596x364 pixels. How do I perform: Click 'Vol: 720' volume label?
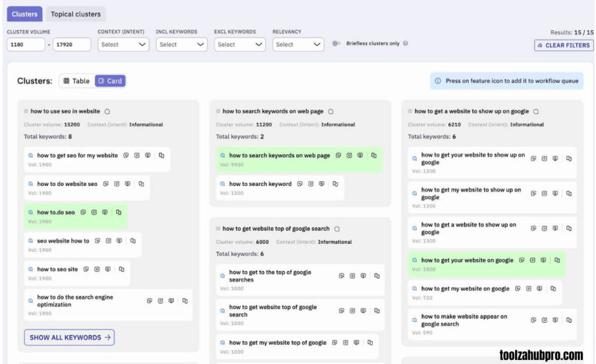pos(423,298)
